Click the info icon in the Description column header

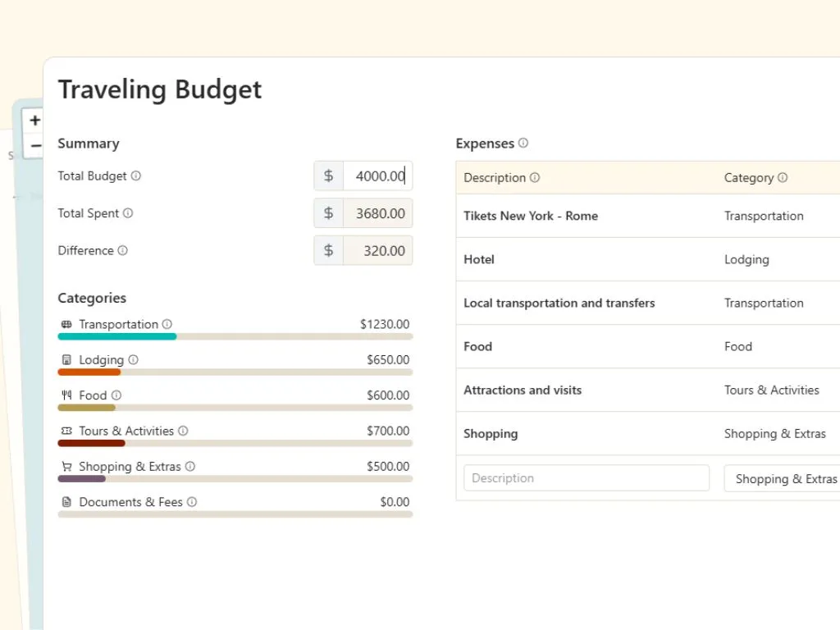[536, 178]
